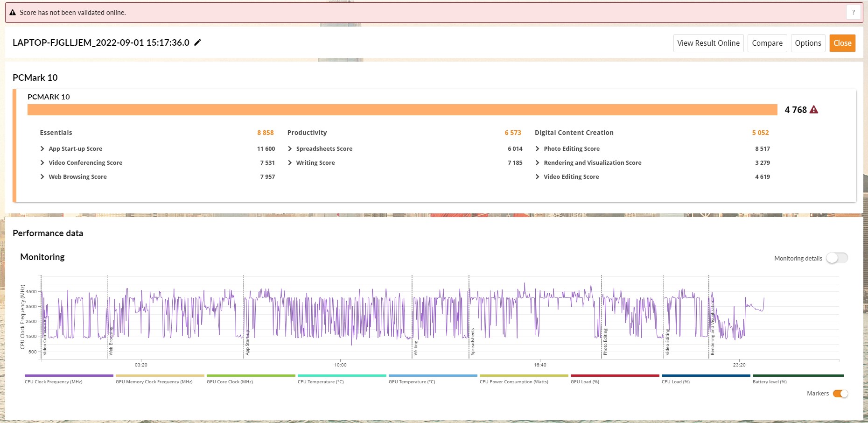This screenshot has height=423, width=868.
Task: Select the CPU Temperature legend swatch
Action: 342,376
